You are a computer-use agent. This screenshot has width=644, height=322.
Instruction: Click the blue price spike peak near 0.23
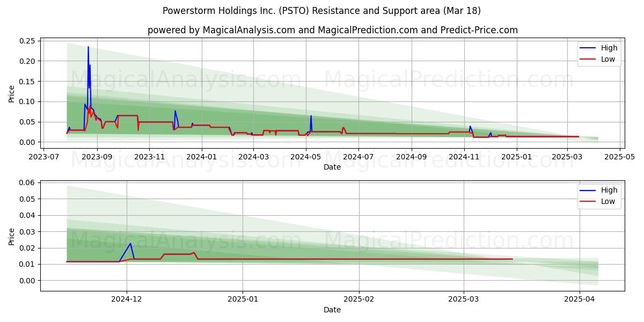[x=88, y=47]
